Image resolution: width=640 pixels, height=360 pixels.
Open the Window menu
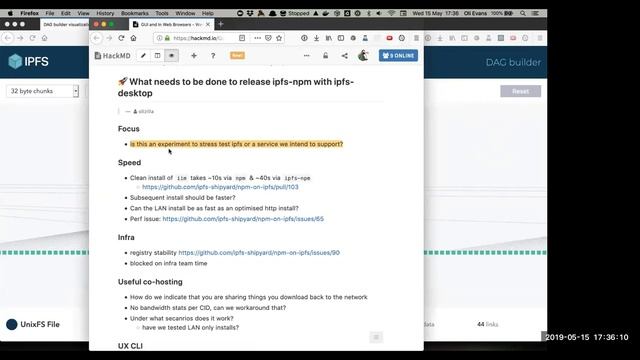(x=185, y=13)
